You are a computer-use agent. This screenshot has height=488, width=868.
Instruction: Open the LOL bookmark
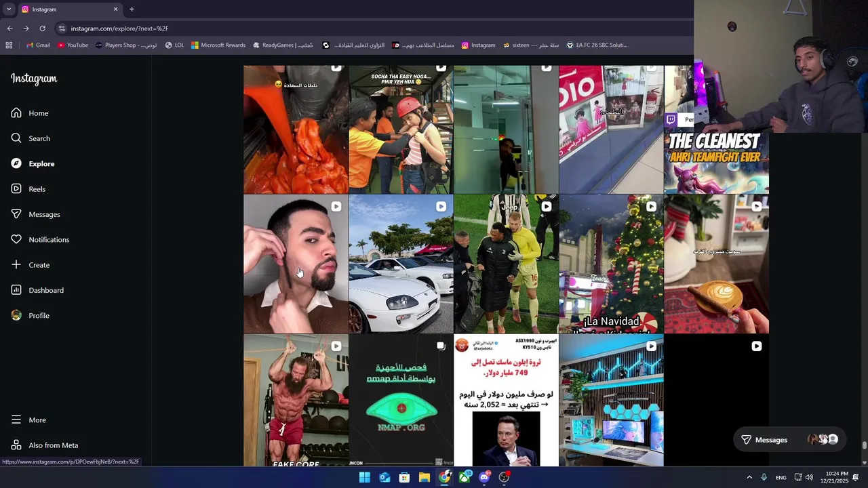click(x=174, y=45)
